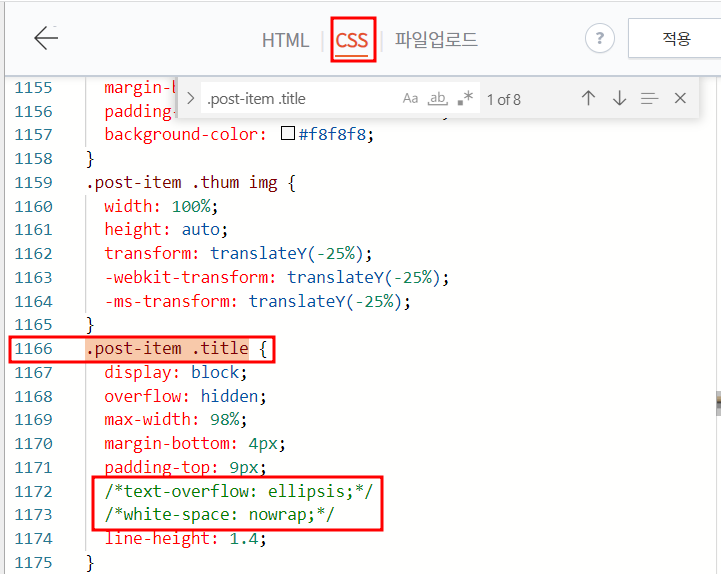Click the '-webkit-transform' declaration line
The height and width of the screenshot is (574, 721).
coord(277,277)
